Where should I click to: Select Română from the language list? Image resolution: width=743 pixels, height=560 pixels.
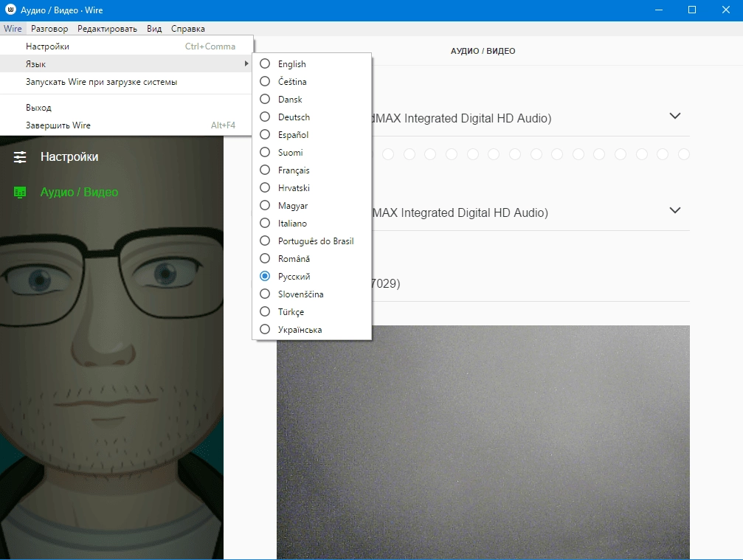point(312,258)
